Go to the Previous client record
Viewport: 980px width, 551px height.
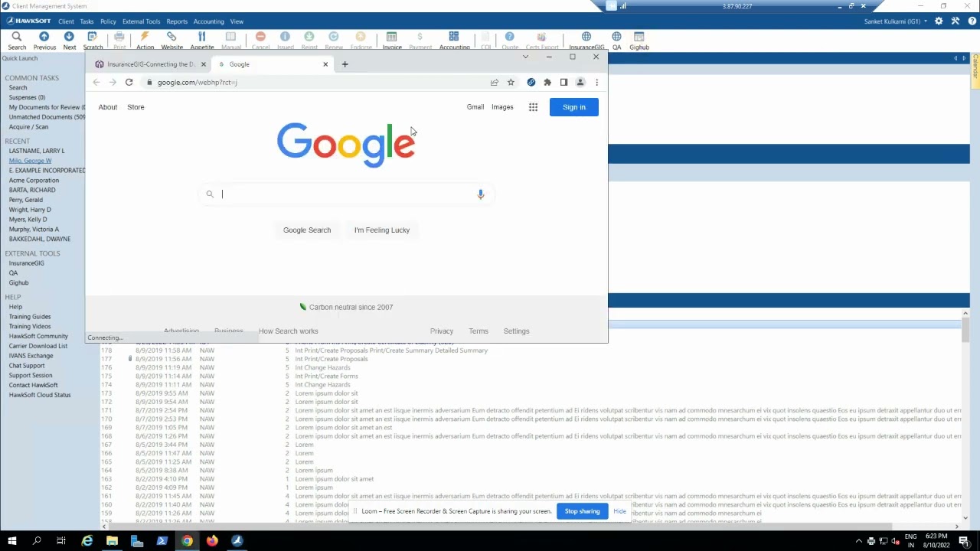[x=44, y=41]
